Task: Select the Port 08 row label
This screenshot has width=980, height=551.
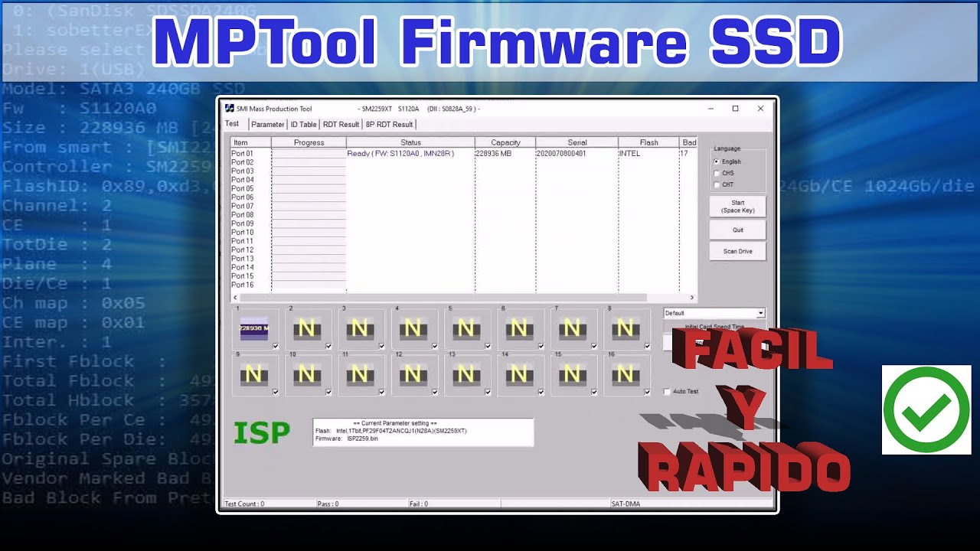Action: point(243,215)
